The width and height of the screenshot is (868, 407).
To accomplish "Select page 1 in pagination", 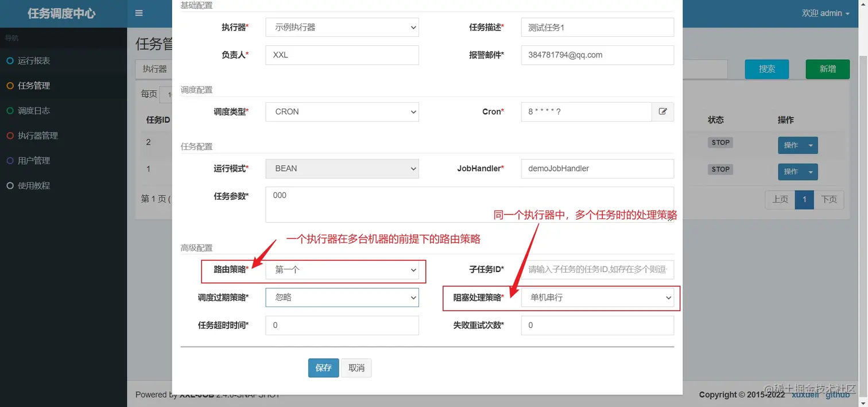I will [x=804, y=200].
